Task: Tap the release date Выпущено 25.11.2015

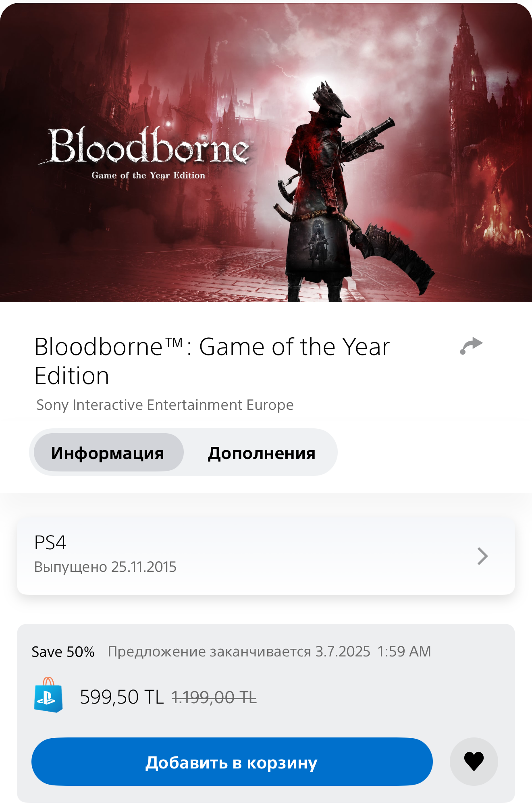Action: [105, 567]
